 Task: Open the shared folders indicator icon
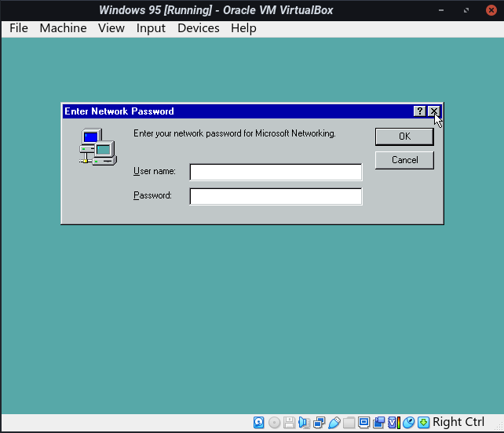click(x=349, y=423)
